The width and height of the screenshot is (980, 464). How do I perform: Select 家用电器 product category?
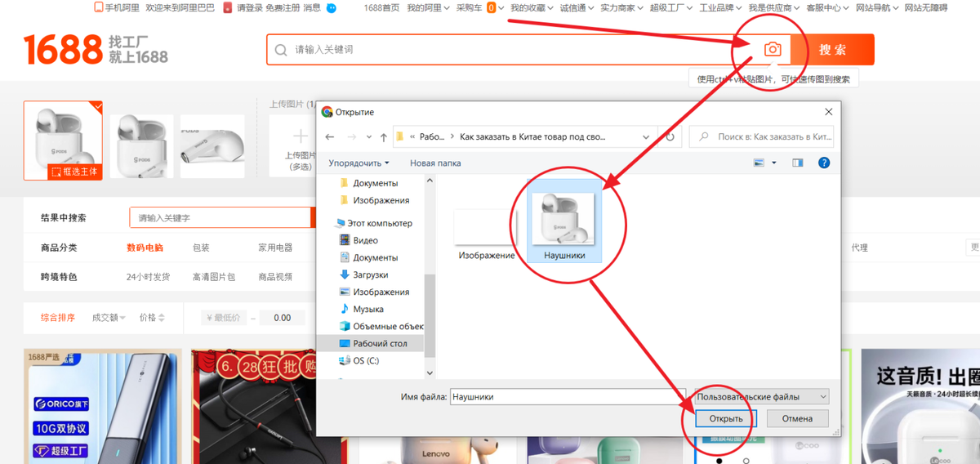(275, 248)
